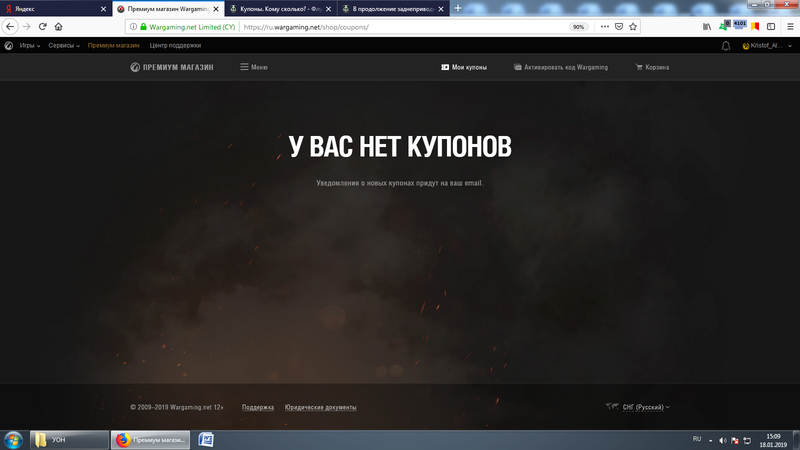
Task: Reload the current page
Action: (x=43, y=27)
